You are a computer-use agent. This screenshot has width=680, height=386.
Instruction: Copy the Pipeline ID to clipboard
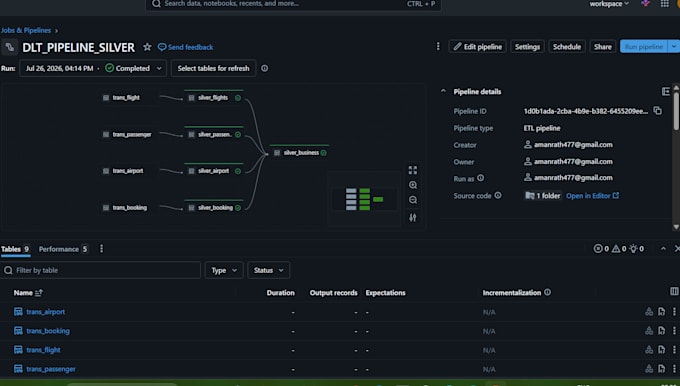coord(657,111)
